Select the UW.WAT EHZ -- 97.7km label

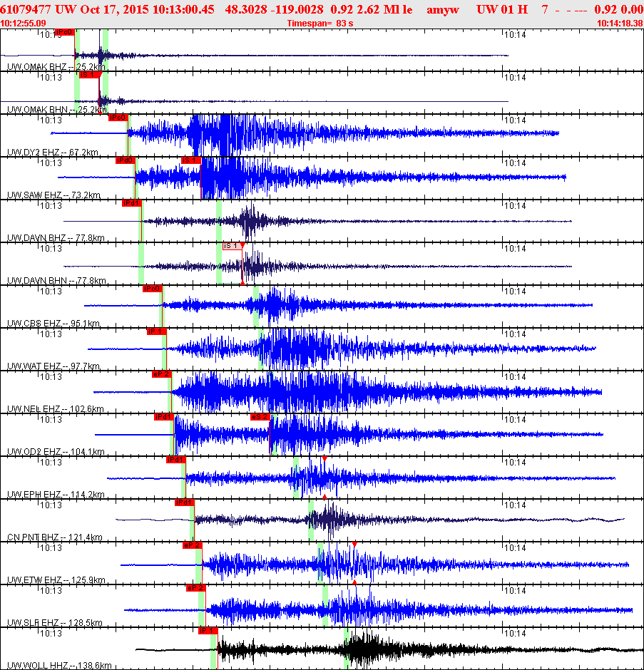(x=53, y=366)
